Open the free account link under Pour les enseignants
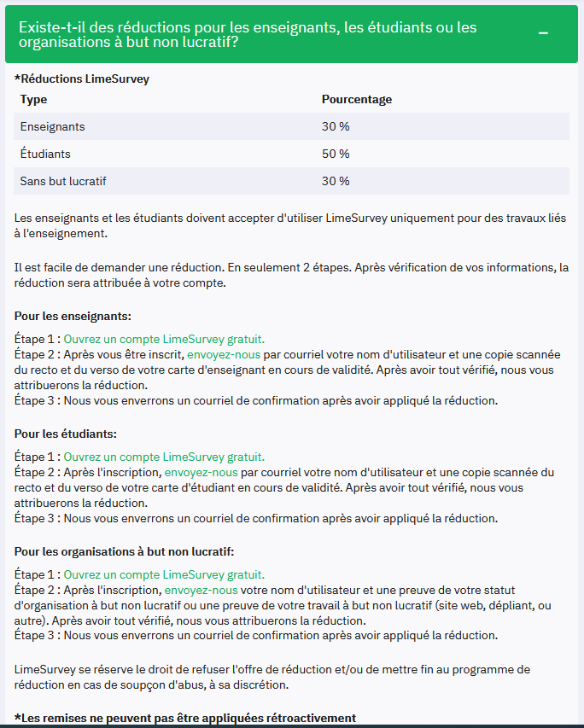The image size is (584, 728). [x=164, y=339]
